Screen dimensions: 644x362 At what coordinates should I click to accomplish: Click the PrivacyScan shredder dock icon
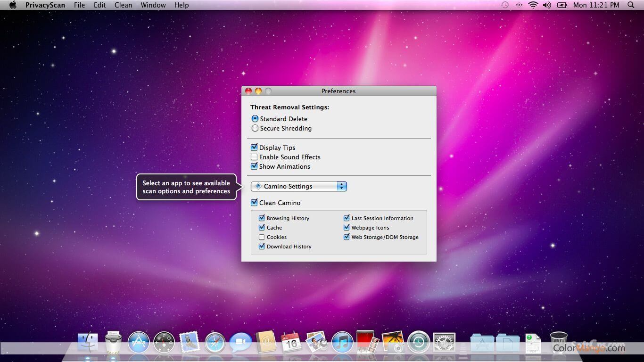(x=113, y=342)
